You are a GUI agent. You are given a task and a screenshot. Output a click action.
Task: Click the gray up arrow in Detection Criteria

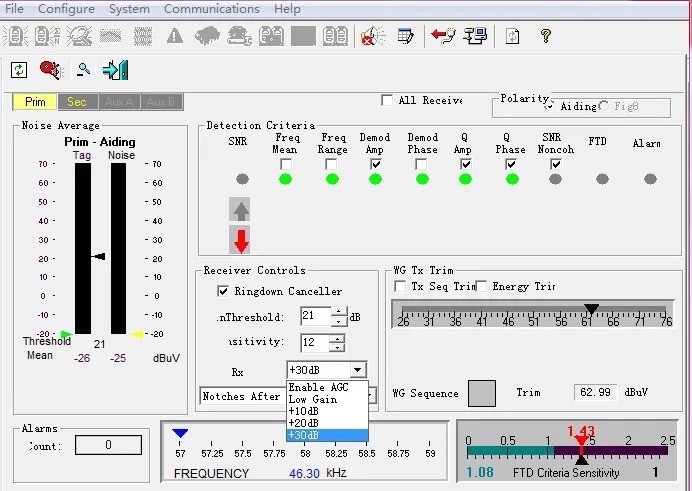(x=240, y=210)
